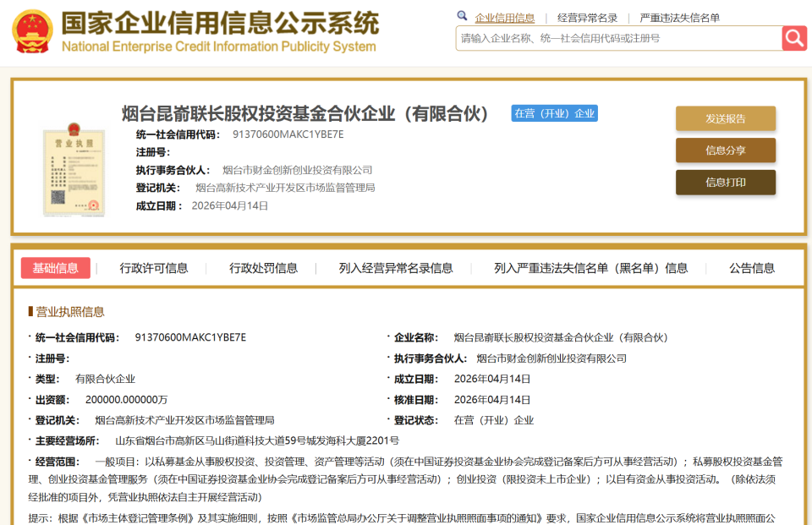Focus the enterprise name search field
Screen dimensions: 812x525
619,38
